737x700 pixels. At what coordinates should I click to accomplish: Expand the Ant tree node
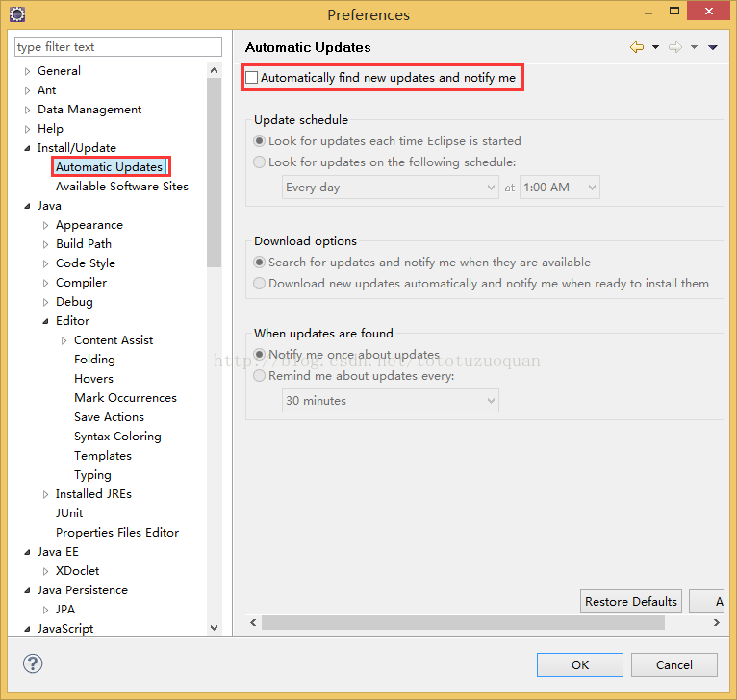pos(27,90)
